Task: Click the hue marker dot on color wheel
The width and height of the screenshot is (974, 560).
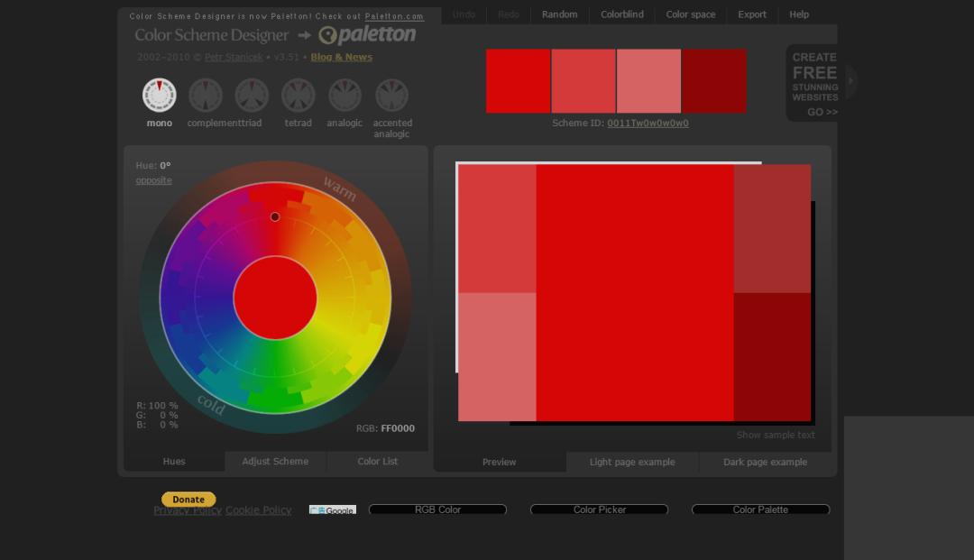Action: [x=275, y=216]
